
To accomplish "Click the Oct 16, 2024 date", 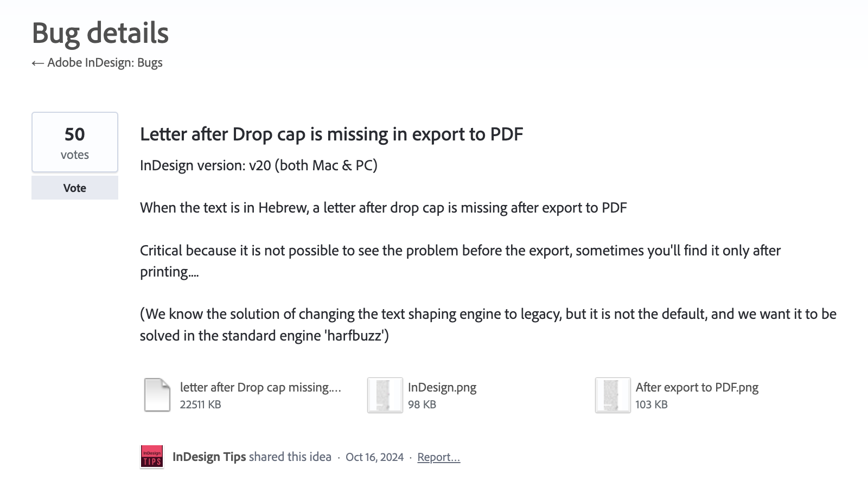I will click(x=374, y=457).
